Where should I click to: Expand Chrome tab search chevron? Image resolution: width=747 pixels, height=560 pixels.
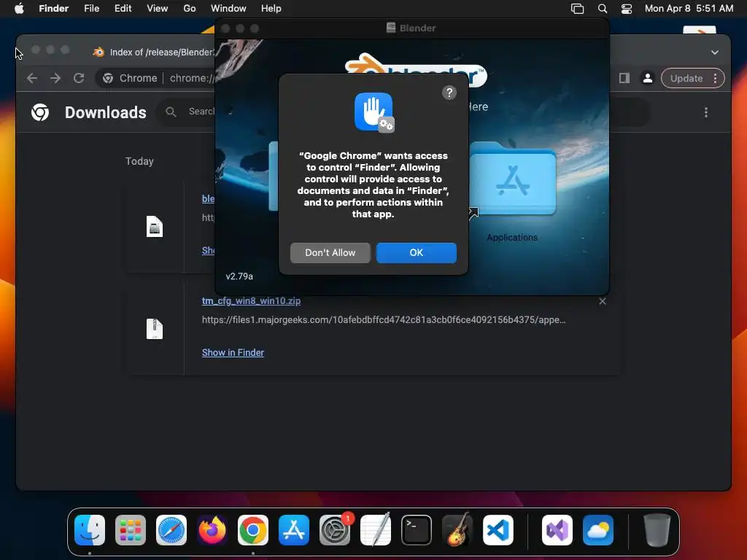[x=715, y=52]
